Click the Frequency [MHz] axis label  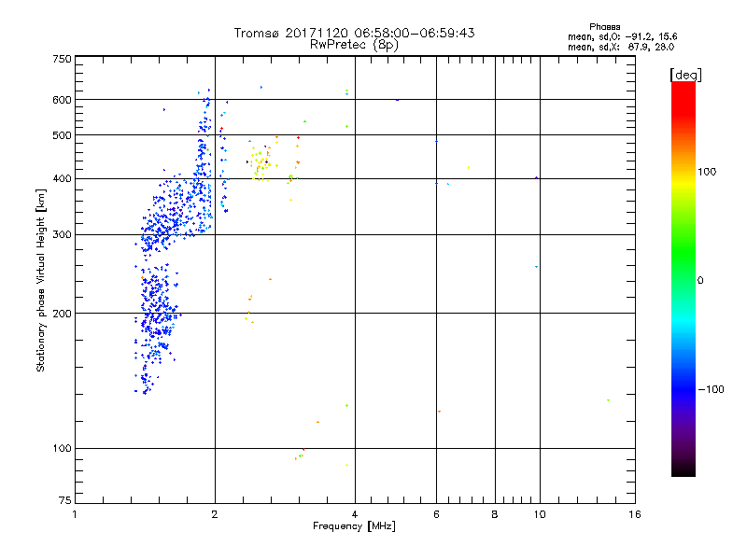[354, 527]
